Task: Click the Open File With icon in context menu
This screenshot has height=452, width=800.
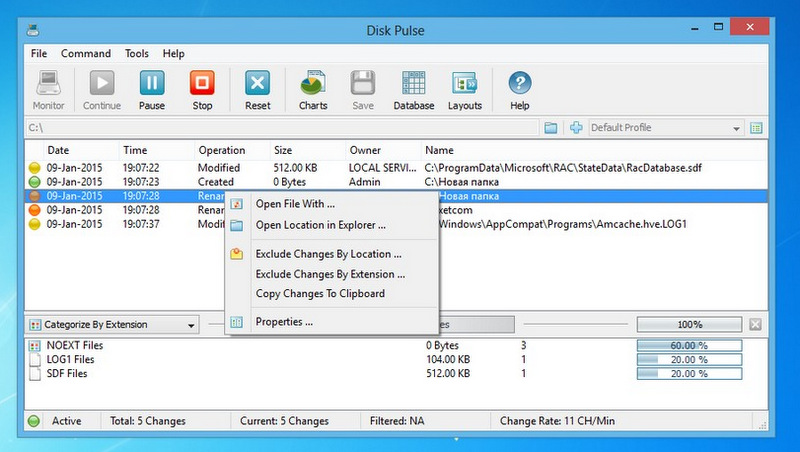Action: coord(236,204)
